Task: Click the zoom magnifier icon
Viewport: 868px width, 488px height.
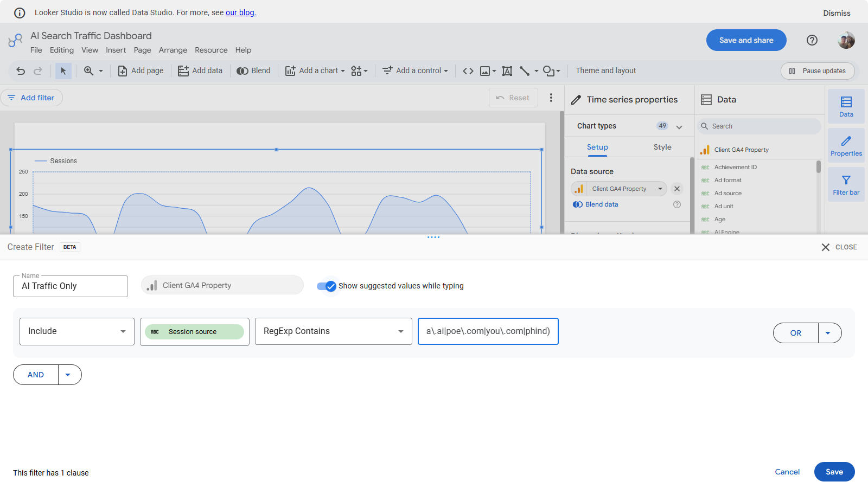Action: 88,71
